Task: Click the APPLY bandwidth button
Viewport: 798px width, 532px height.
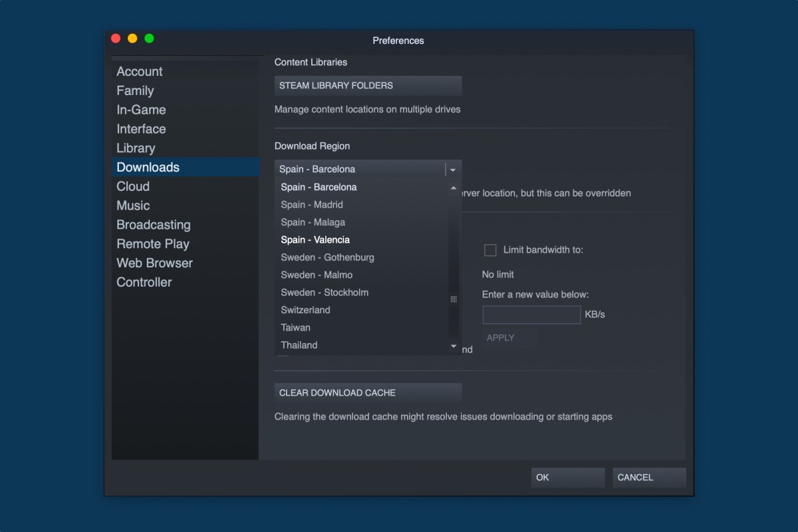Action: point(509,338)
